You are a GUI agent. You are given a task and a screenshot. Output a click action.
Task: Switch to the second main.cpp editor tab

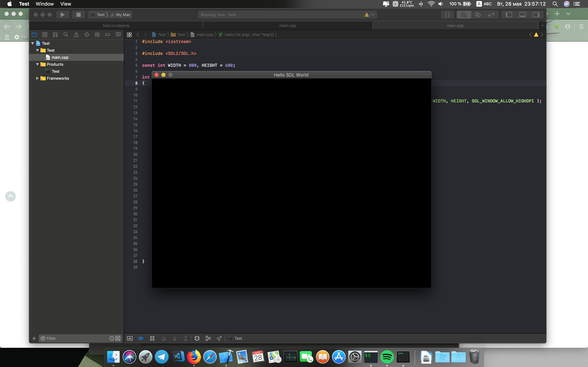point(455,25)
